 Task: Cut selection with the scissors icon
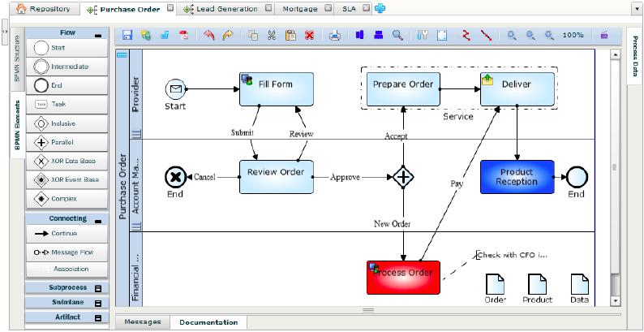271,36
